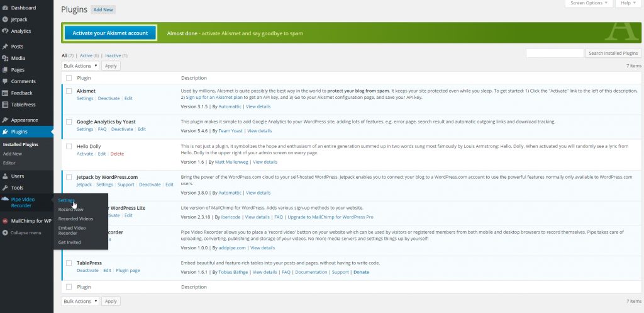Viewport: 644px width, 313px height.
Task: Select Get Invited in flyout menu
Action: pyautogui.click(x=69, y=242)
